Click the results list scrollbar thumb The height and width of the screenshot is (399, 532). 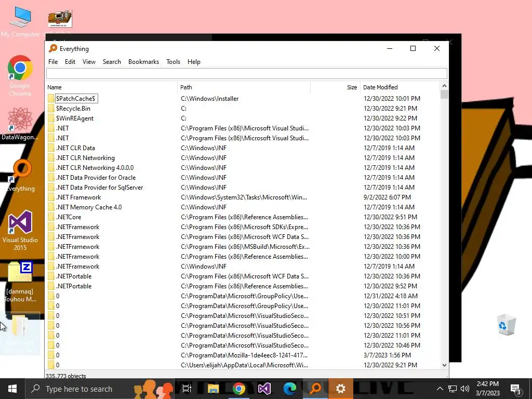[444, 95]
